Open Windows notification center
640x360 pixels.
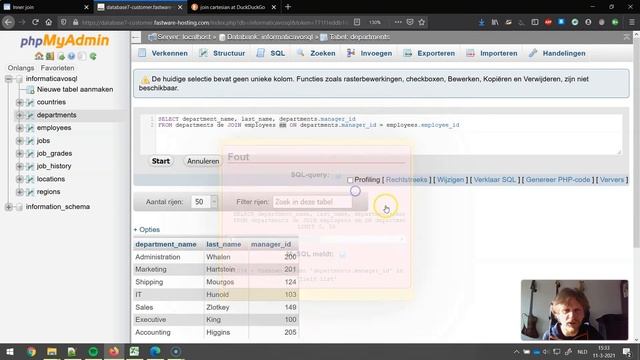click(x=627, y=351)
